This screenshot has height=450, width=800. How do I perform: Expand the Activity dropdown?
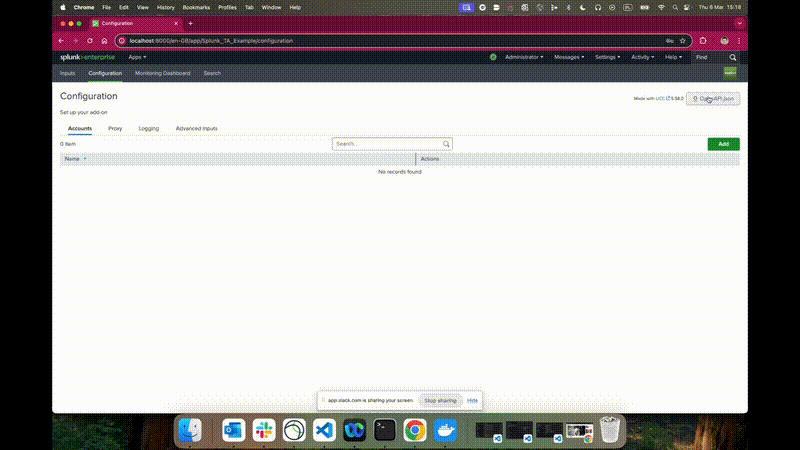tap(642, 57)
